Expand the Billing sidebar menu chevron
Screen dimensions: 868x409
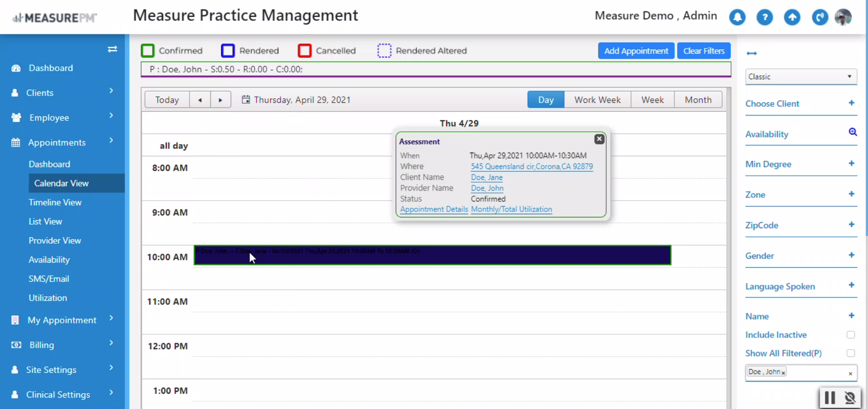[111, 343]
